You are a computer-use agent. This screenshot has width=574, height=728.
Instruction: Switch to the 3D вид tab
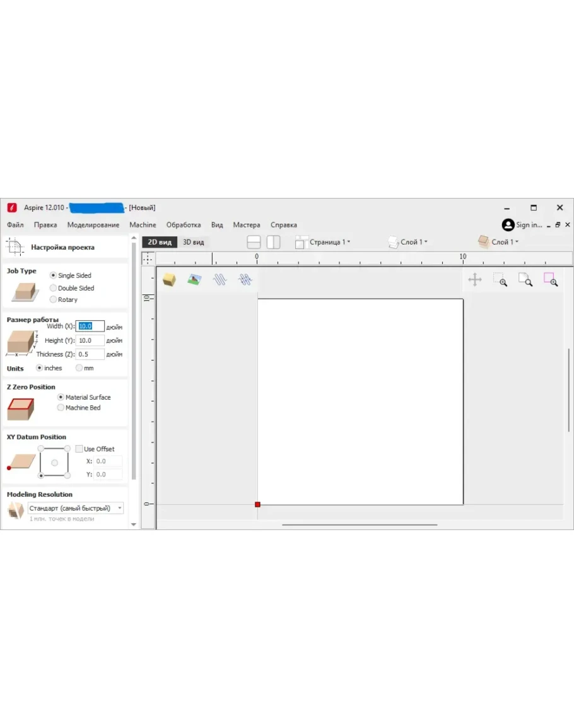coord(193,242)
